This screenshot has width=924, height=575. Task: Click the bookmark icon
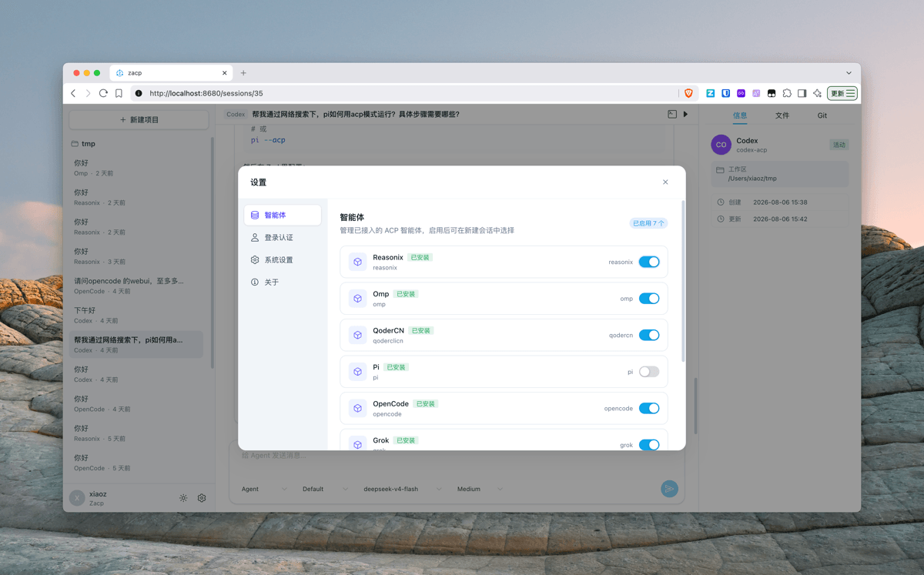tap(119, 93)
